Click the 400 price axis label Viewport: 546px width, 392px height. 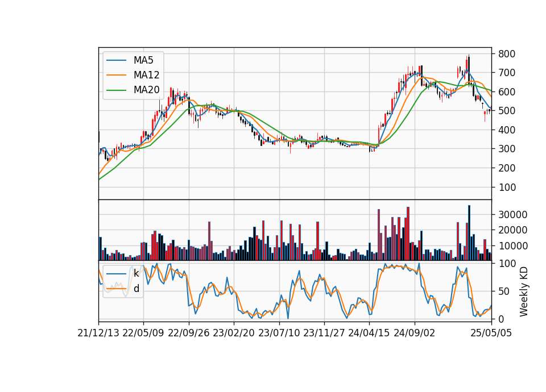507,130
